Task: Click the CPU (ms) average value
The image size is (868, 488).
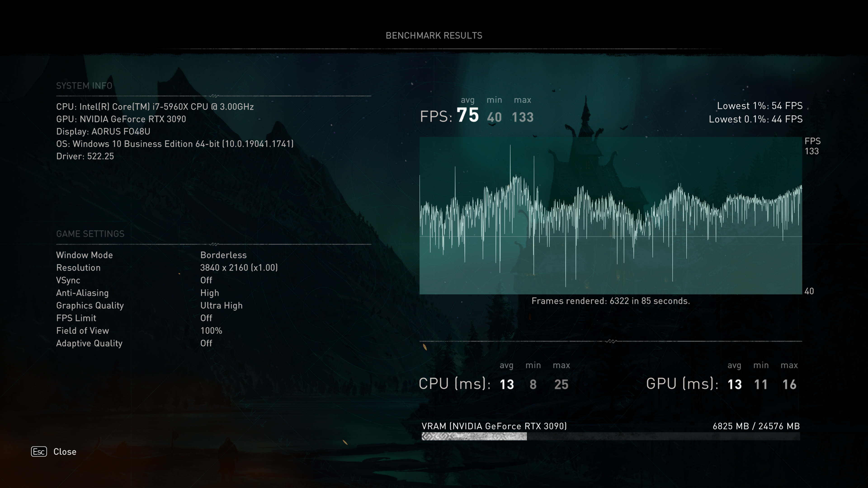Action: [506, 384]
